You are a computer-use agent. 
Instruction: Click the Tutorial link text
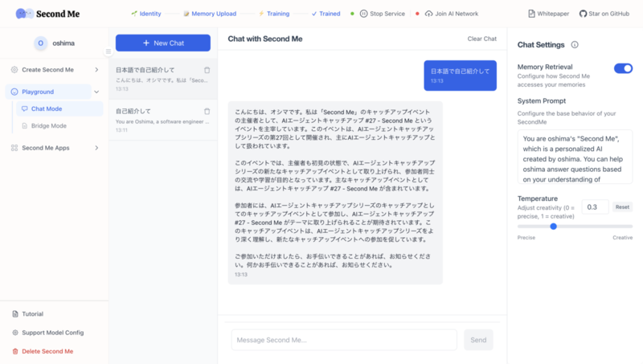[32, 314]
